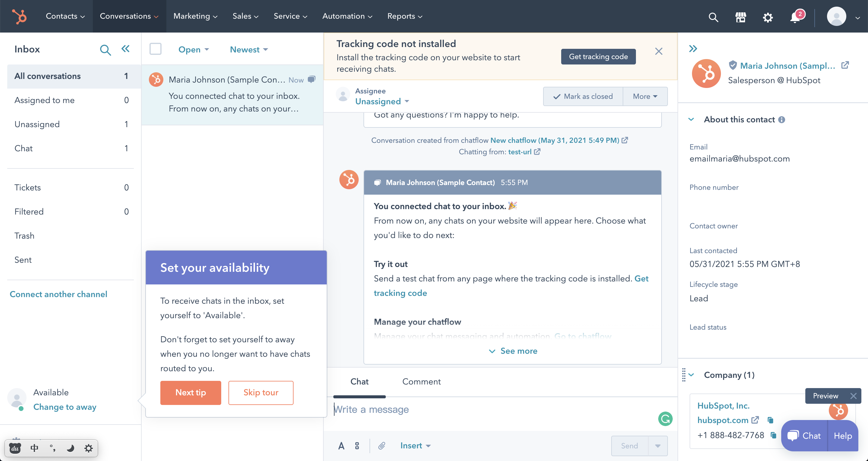Open the global search magnifier in top bar
The width and height of the screenshot is (868, 461).
click(713, 17)
